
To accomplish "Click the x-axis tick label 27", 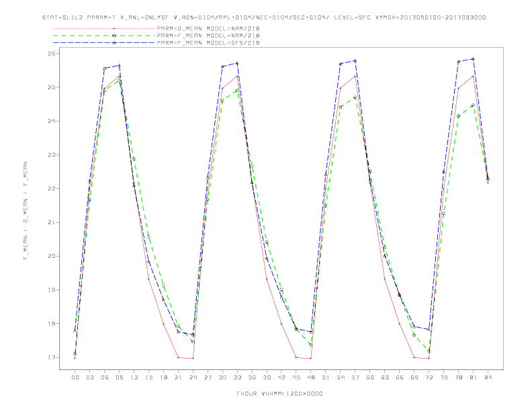I will pyautogui.click(x=208, y=377).
